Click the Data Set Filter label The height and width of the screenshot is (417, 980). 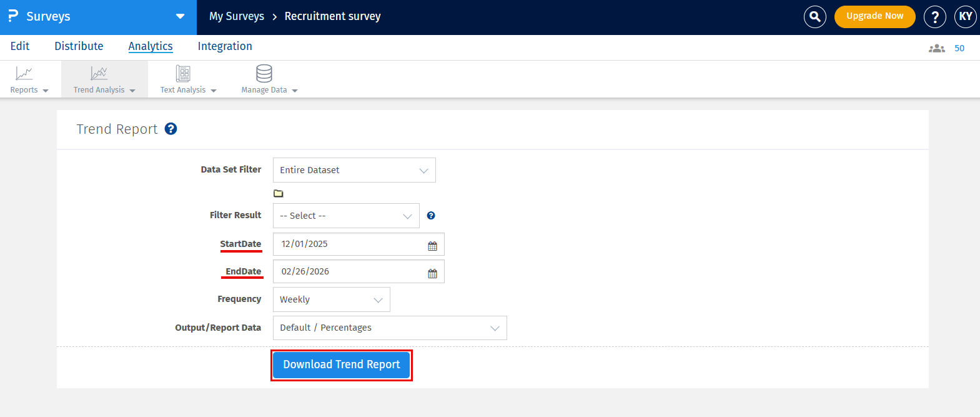coord(231,169)
